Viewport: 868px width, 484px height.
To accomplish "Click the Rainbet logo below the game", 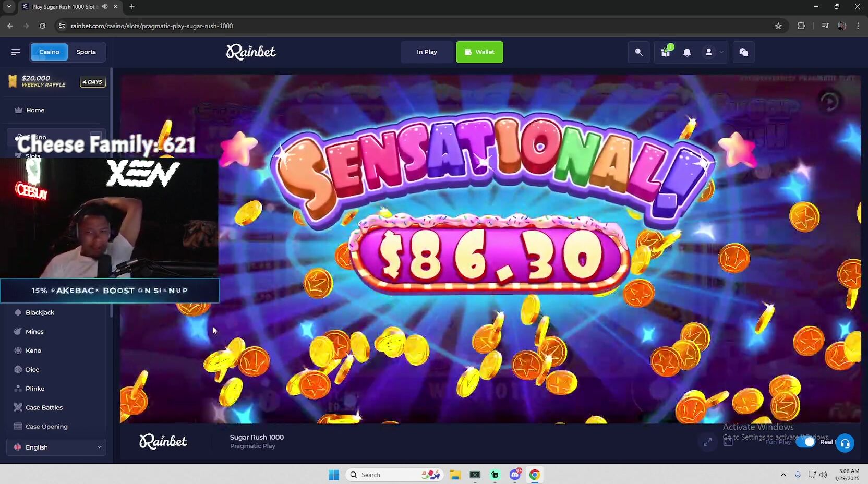I will pyautogui.click(x=163, y=441).
